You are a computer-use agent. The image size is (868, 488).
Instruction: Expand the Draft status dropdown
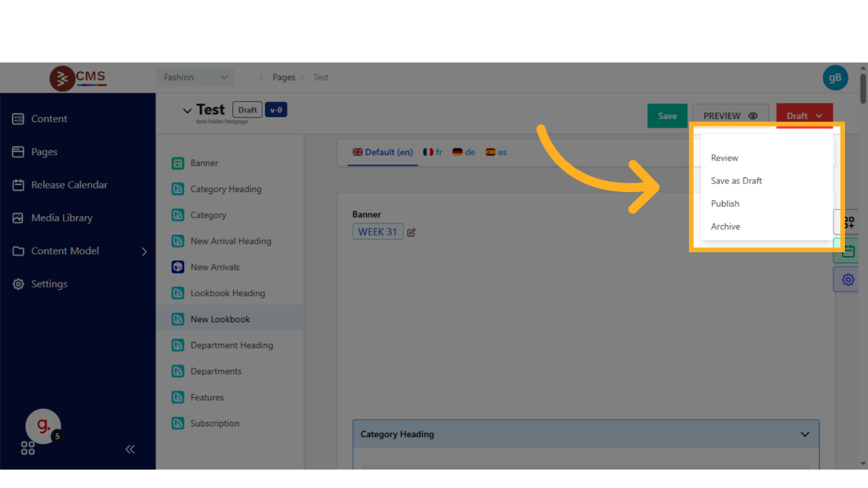804,116
